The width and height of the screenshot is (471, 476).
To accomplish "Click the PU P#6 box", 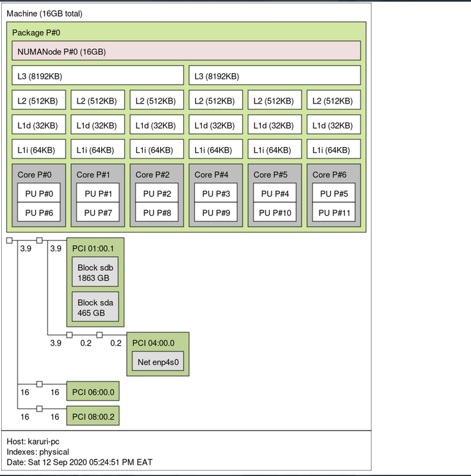I will click(x=39, y=212).
